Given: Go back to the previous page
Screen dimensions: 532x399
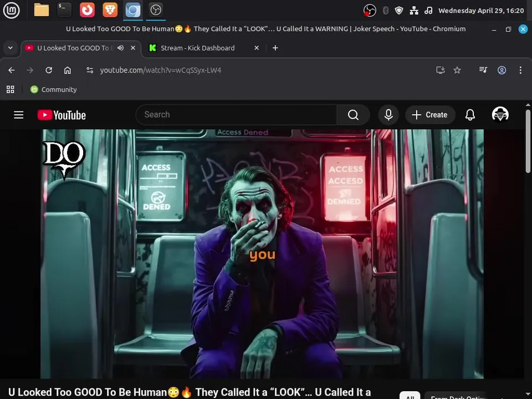Looking at the screenshot, I should tap(12, 70).
